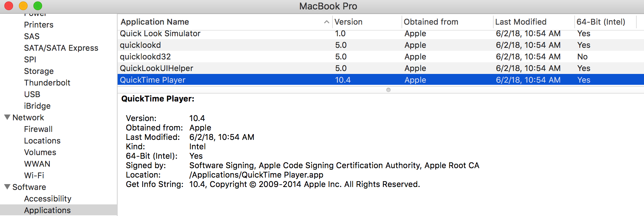Viewport: 644px width, 216px height.
Task: Open iBridge in the sidebar
Action: tap(37, 106)
